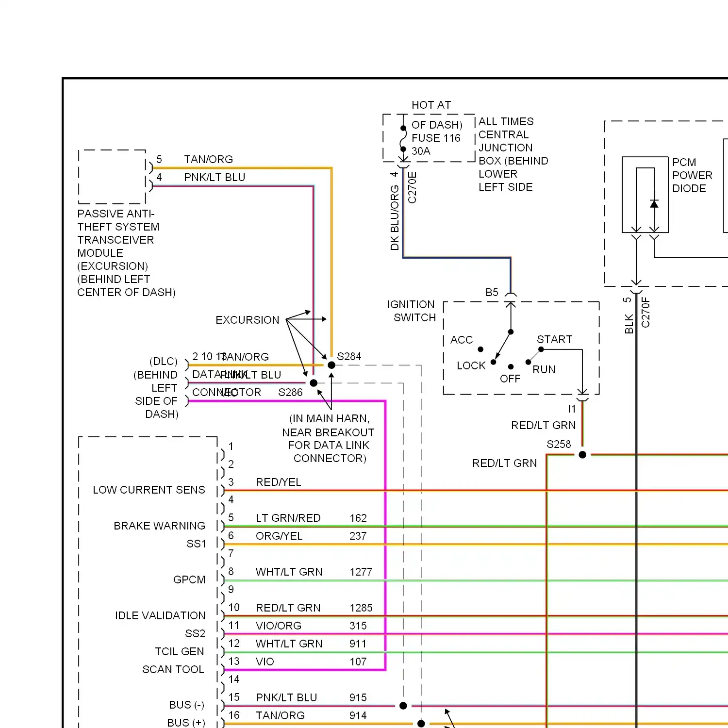Select the FUSE 116 text
Screen dimensions: 728x728
436,138
